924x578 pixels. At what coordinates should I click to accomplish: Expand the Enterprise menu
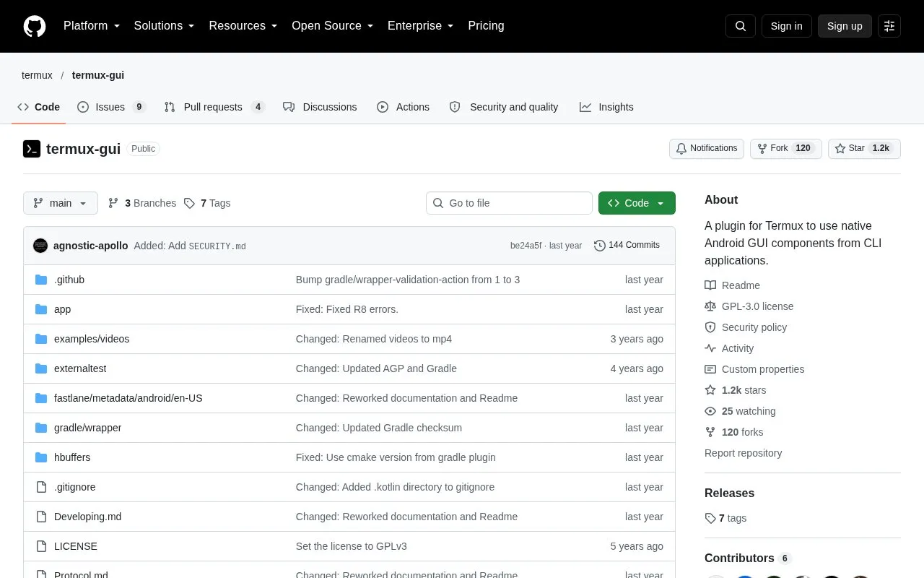tap(421, 26)
